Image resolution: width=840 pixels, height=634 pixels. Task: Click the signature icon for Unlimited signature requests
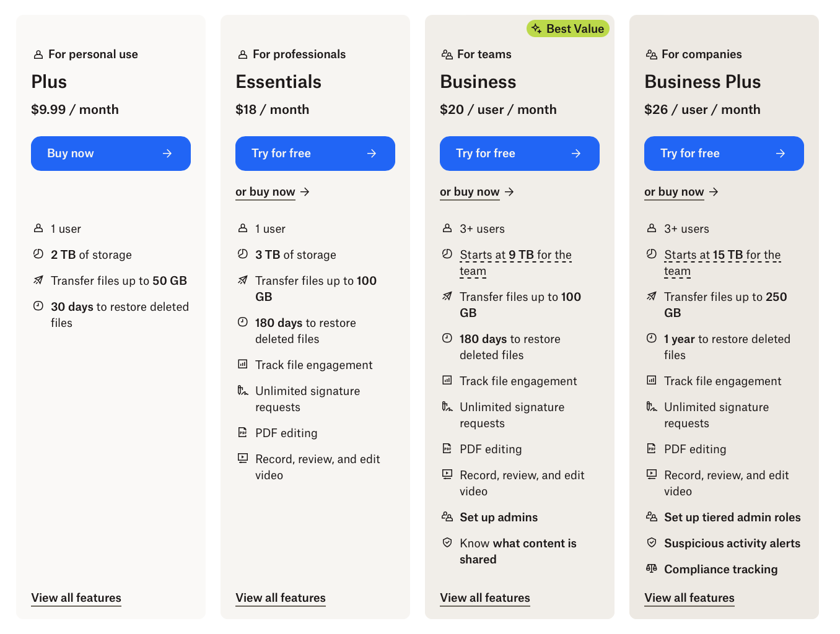coord(243,391)
